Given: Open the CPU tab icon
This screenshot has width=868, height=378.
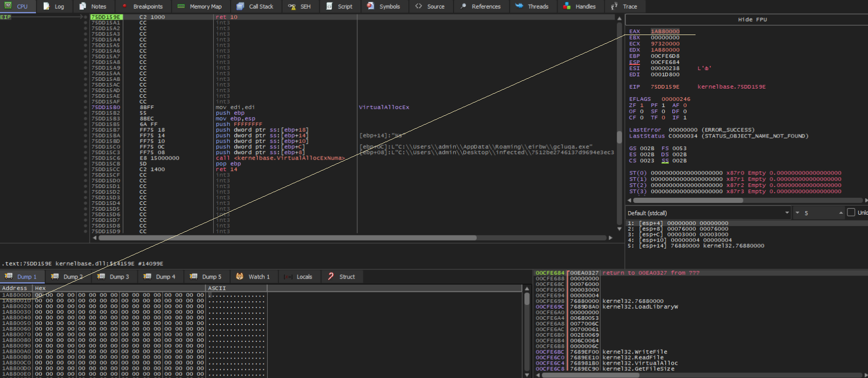Looking at the screenshot, I should pyautogui.click(x=8, y=6).
